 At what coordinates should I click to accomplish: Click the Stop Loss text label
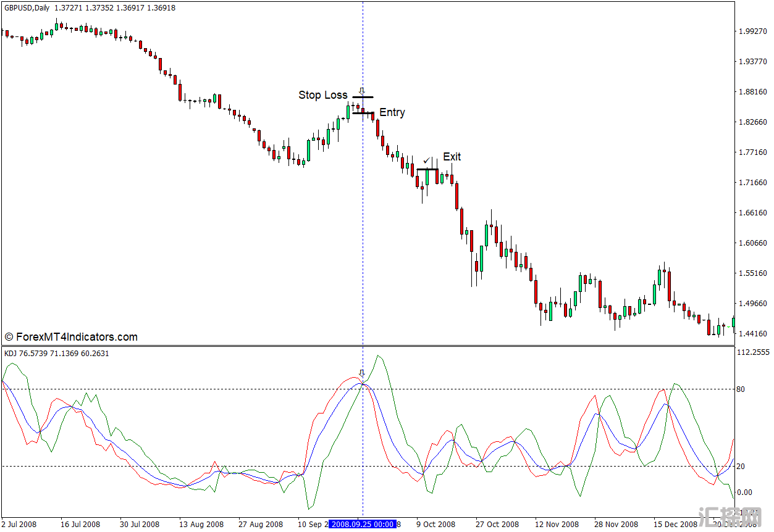[323, 95]
